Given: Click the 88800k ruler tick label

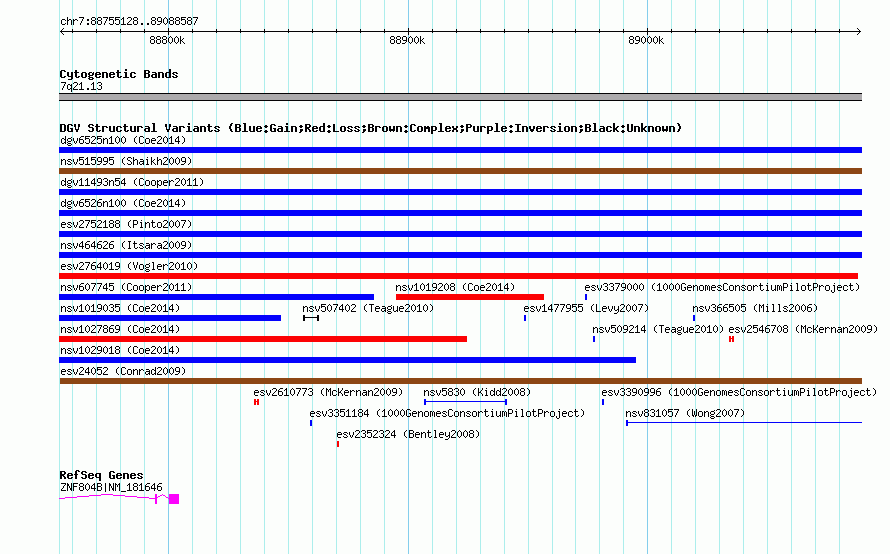Looking at the screenshot, I should [x=167, y=40].
